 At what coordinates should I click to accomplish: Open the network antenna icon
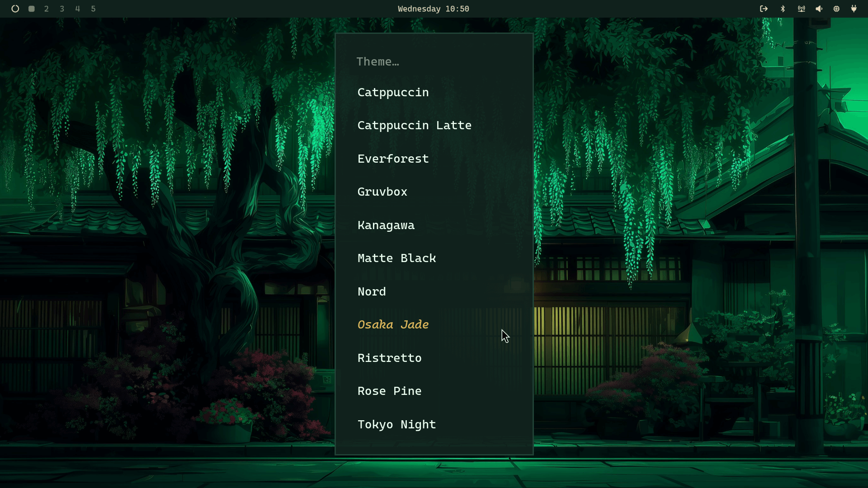[801, 9]
